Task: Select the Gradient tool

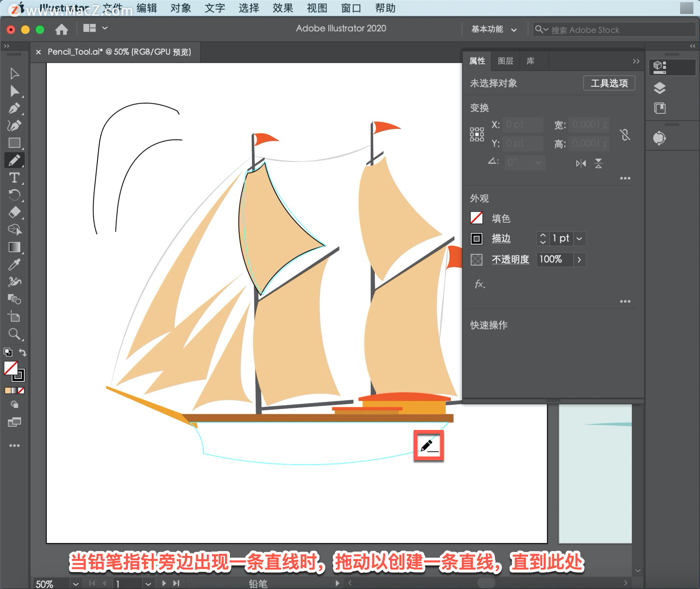Action: click(x=14, y=247)
